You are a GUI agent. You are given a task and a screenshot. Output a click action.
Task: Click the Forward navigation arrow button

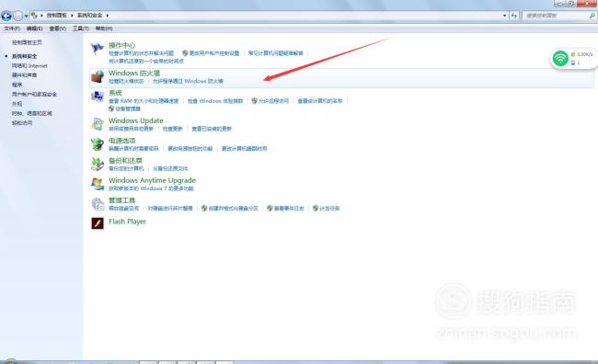click(x=17, y=16)
